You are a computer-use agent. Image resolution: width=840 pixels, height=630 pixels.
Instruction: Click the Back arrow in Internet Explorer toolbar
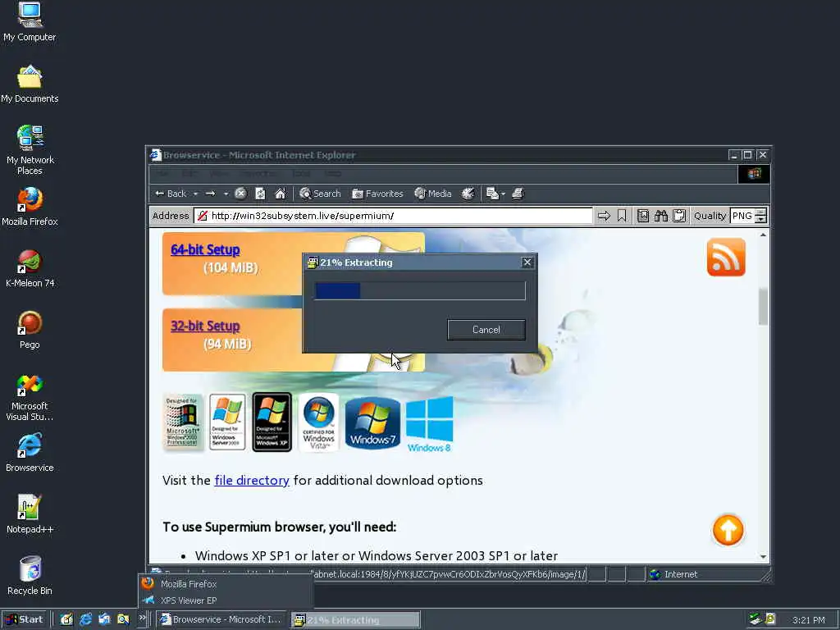click(171, 194)
